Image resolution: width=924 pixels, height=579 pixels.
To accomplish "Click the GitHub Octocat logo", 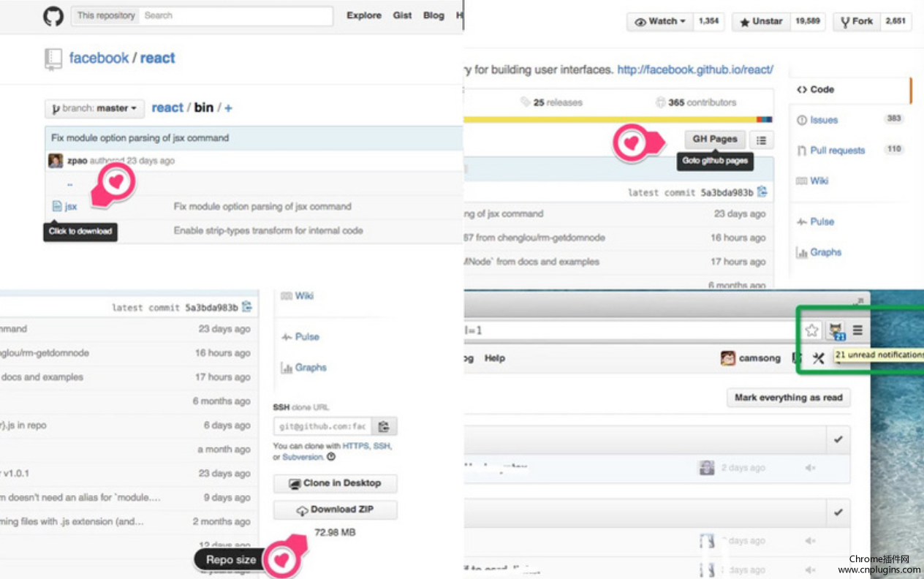I will coord(53,16).
